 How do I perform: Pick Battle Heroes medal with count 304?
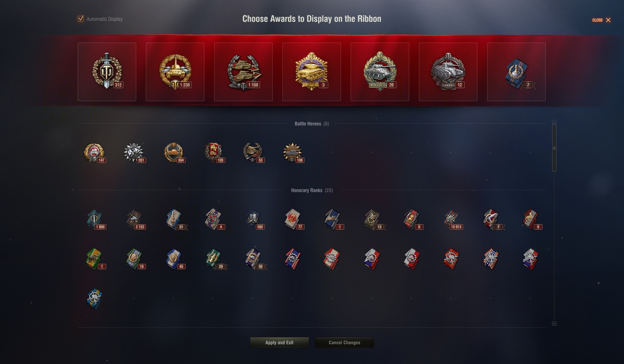tap(174, 152)
